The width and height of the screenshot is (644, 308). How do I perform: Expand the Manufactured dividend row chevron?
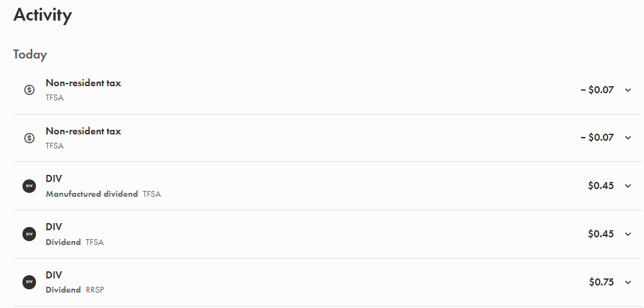(628, 186)
